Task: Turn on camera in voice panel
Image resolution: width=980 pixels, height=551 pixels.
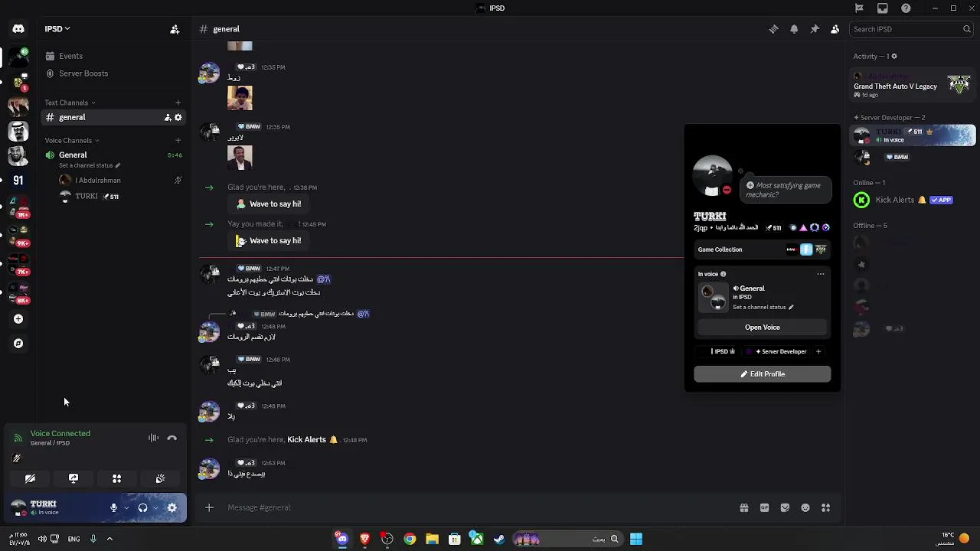Action: pyautogui.click(x=30, y=478)
